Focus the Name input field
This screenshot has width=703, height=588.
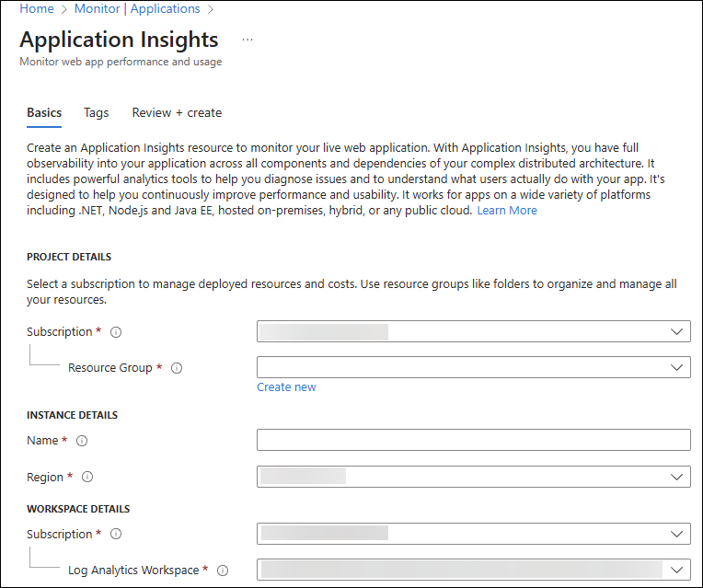coord(474,440)
